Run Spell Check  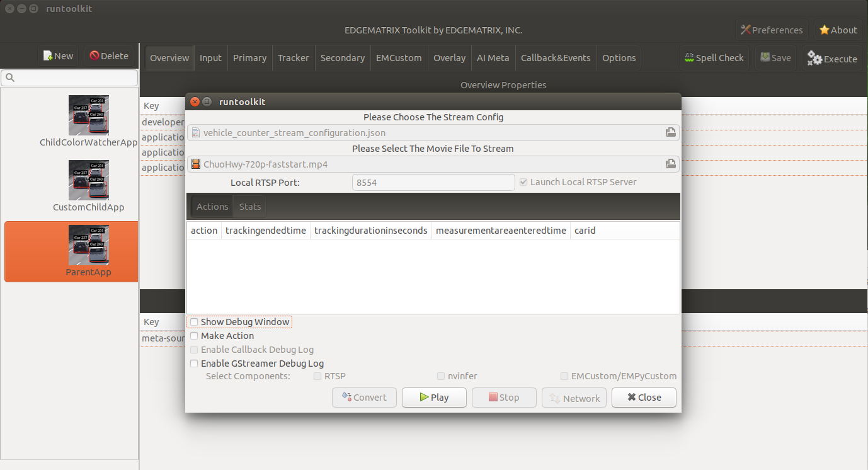click(714, 57)
